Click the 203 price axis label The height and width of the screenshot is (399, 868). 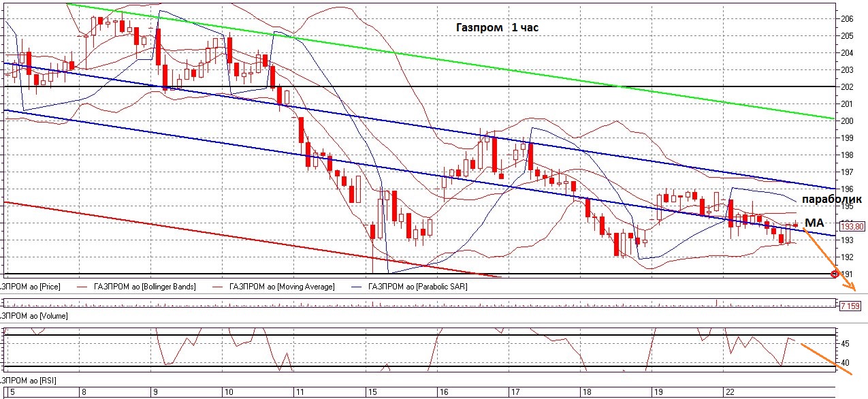(847, 69)
